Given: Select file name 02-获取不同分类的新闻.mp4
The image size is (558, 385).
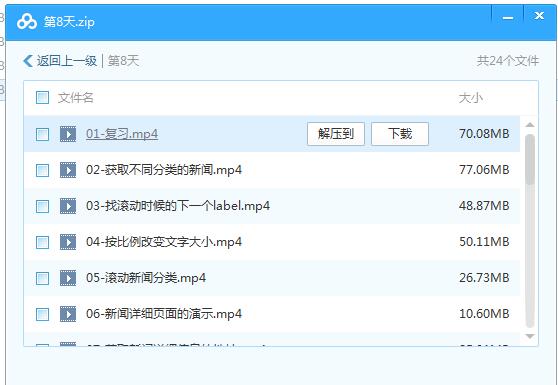Looking at the screenshot, I should pos(164,170).
